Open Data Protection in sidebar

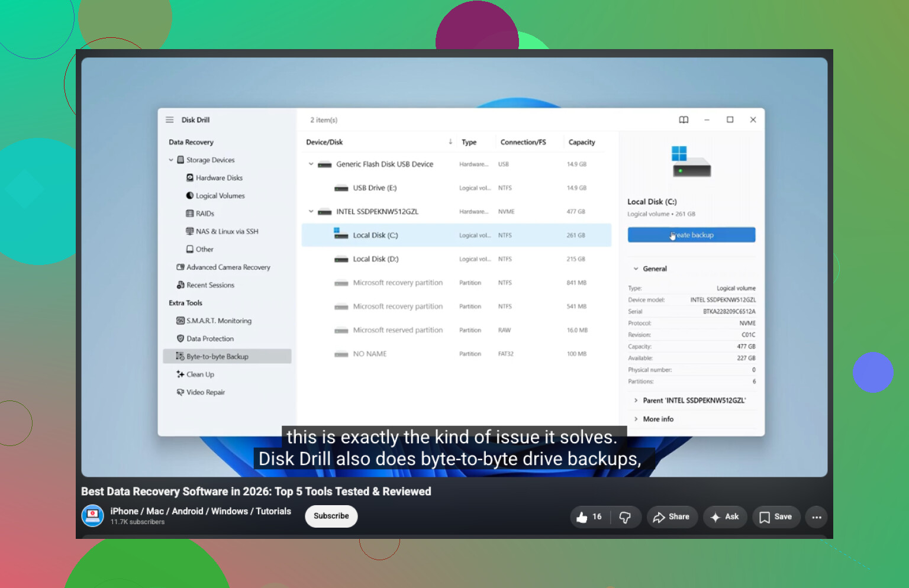click(x=205, y=338)
